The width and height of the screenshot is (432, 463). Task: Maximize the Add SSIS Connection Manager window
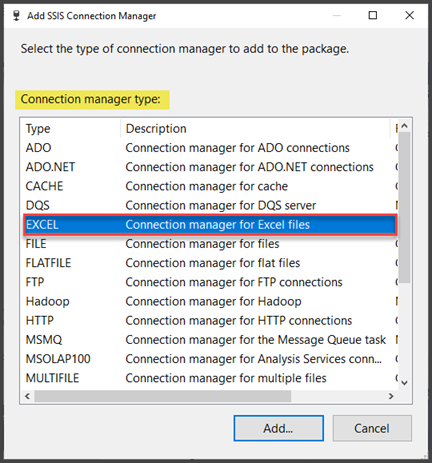373,15
